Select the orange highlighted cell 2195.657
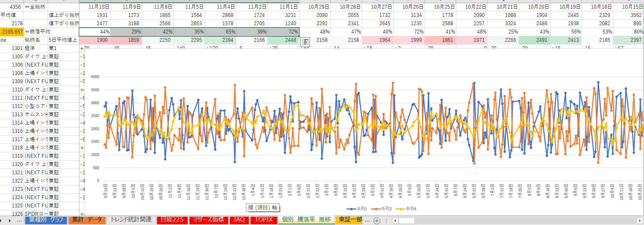This screenshot has height=225, width=644. (x=12, y=32)
